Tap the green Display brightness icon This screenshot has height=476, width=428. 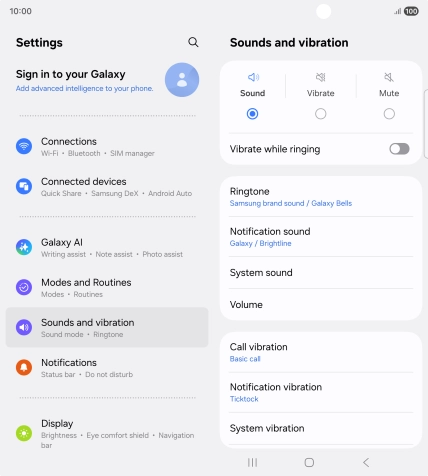24,433
